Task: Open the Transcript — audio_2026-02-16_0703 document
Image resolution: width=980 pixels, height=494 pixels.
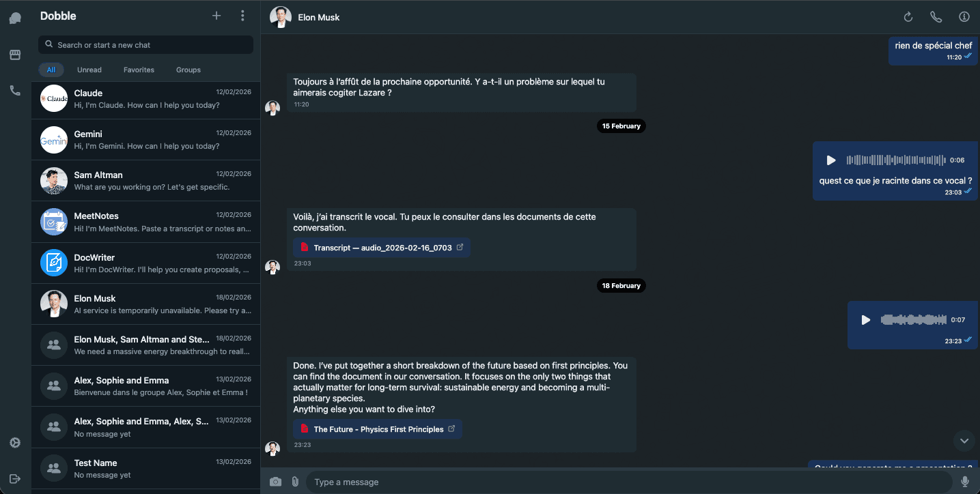Action: (381, 248)
